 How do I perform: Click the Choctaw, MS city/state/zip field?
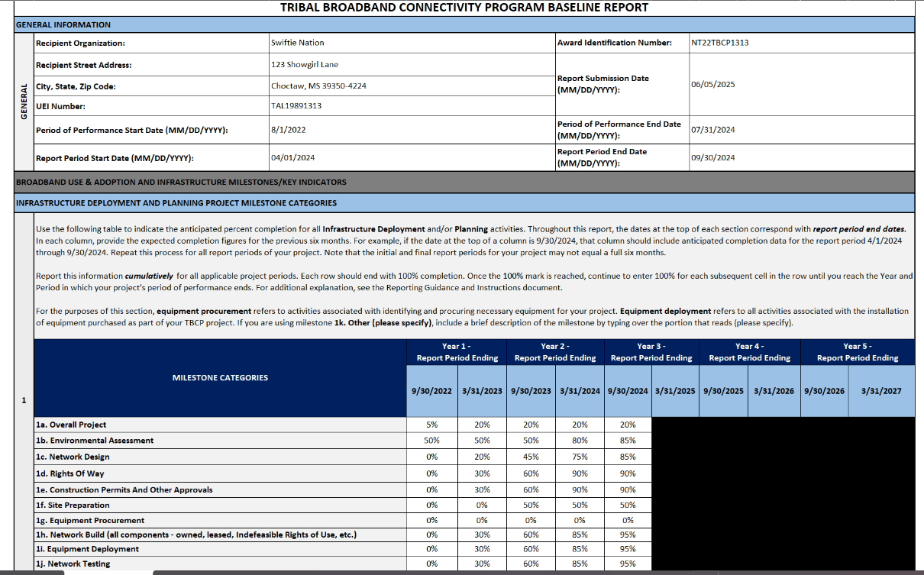(412, 86)
